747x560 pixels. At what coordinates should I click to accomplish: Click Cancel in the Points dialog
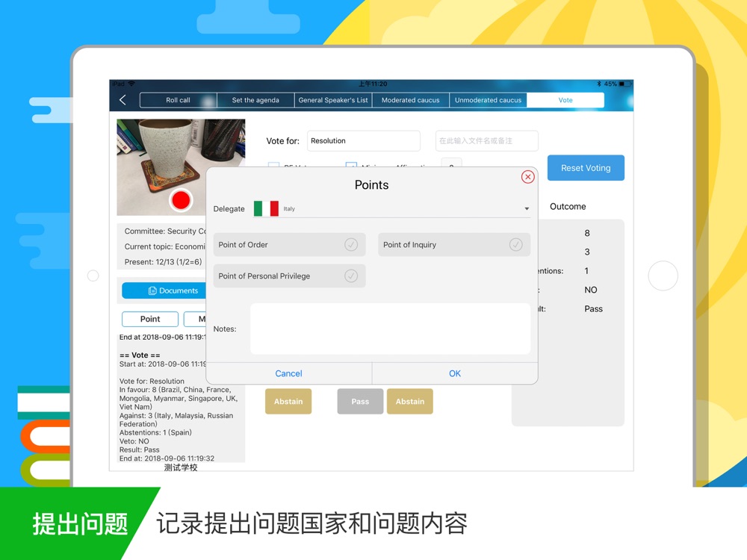tap(288, 373)
